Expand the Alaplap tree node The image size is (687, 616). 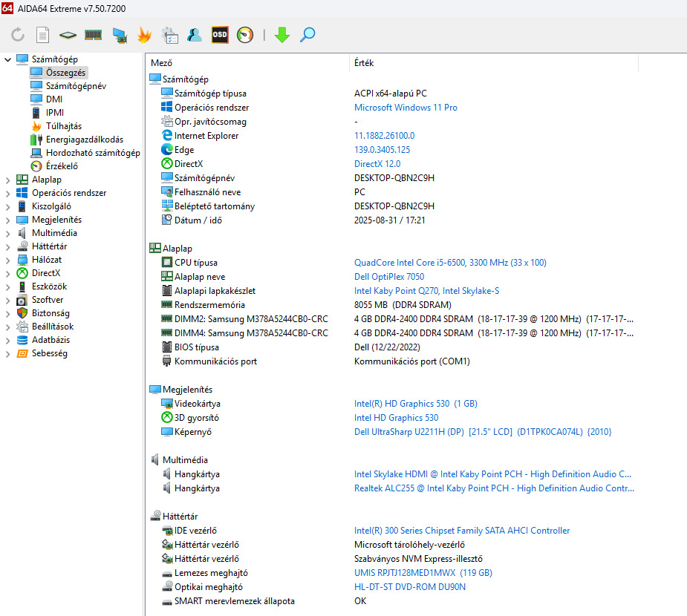[x=8, y=180]
